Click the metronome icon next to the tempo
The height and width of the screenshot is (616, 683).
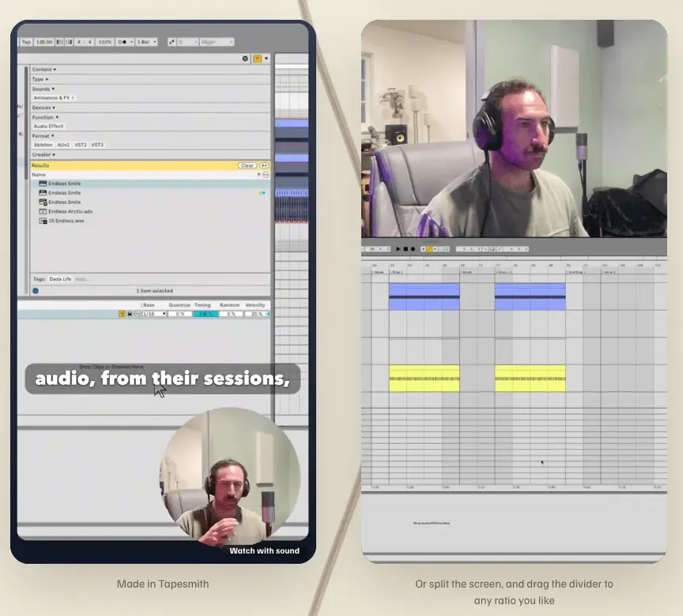click(x=59, y=42)
